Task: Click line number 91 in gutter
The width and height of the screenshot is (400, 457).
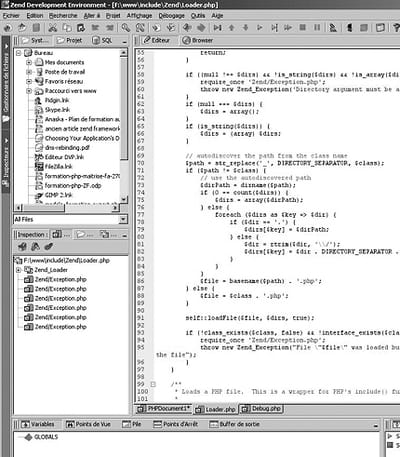Action: click(141, 318)
